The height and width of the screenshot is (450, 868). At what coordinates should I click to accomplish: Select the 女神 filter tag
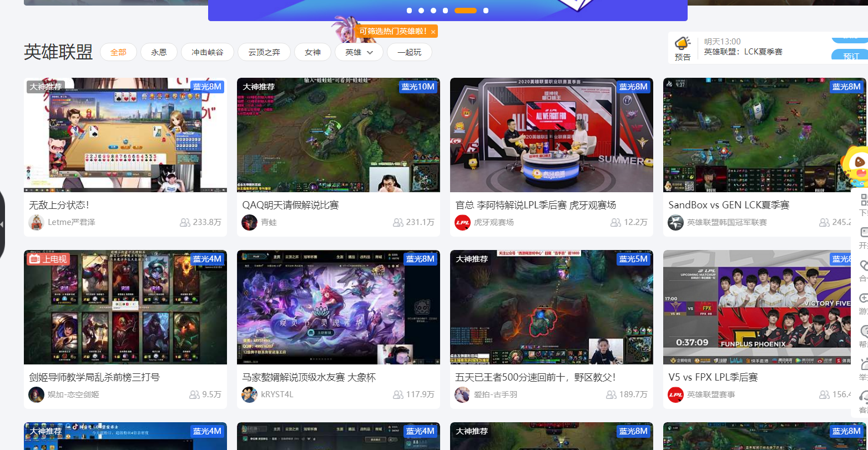(x=312, y=52)
